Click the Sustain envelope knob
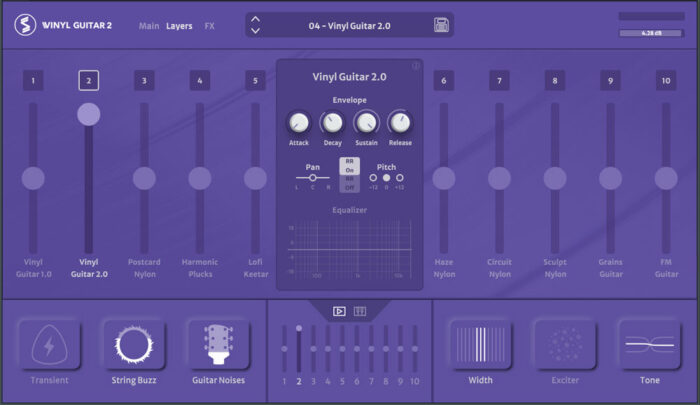This screenshot has height=405, width=700. click(367, 123)
